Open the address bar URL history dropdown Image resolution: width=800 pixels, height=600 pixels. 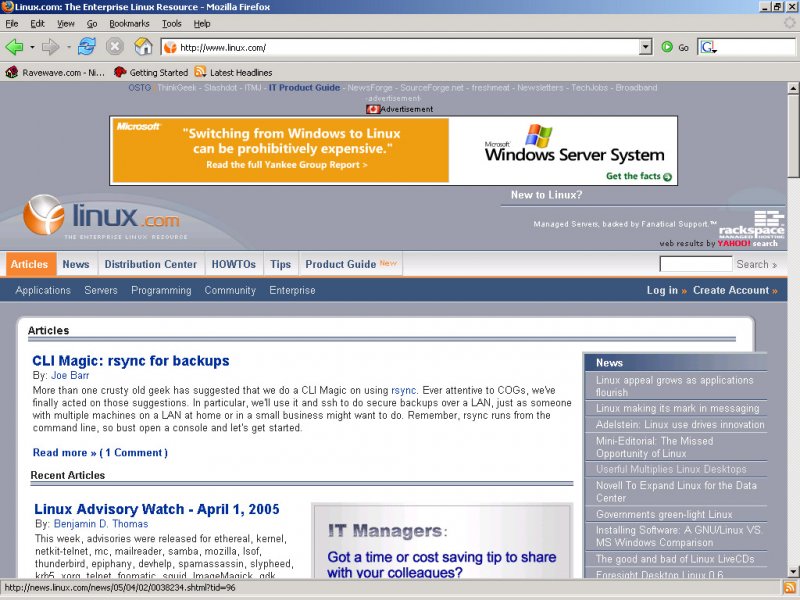click(x=645, y=47)
